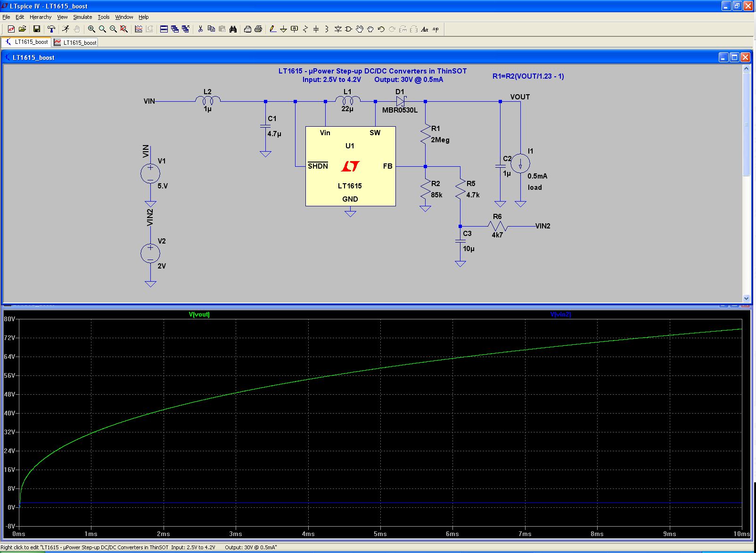Image resolution: width=756 pixels, height=553 pixels.
Task: Click the MBR0530L diode label
Action: [400, 110]
